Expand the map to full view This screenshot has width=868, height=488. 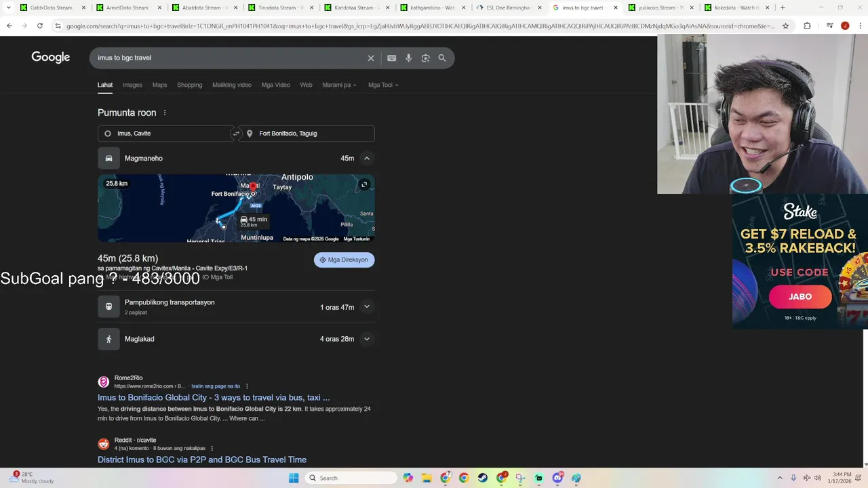(364, 184)
